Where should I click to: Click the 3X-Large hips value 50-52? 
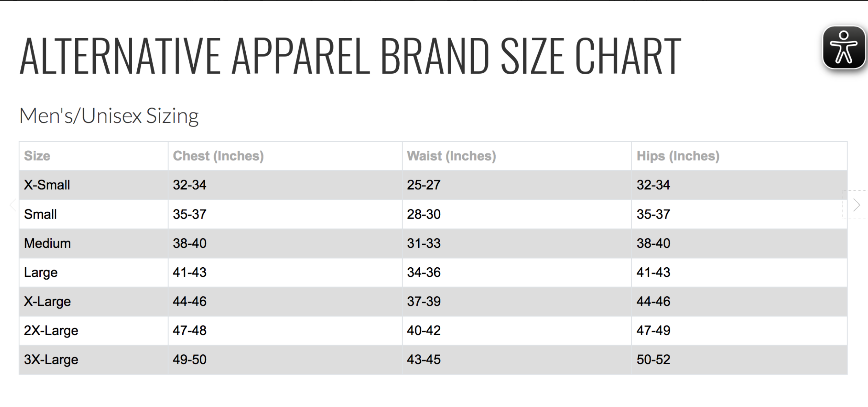tap(653, 360)
